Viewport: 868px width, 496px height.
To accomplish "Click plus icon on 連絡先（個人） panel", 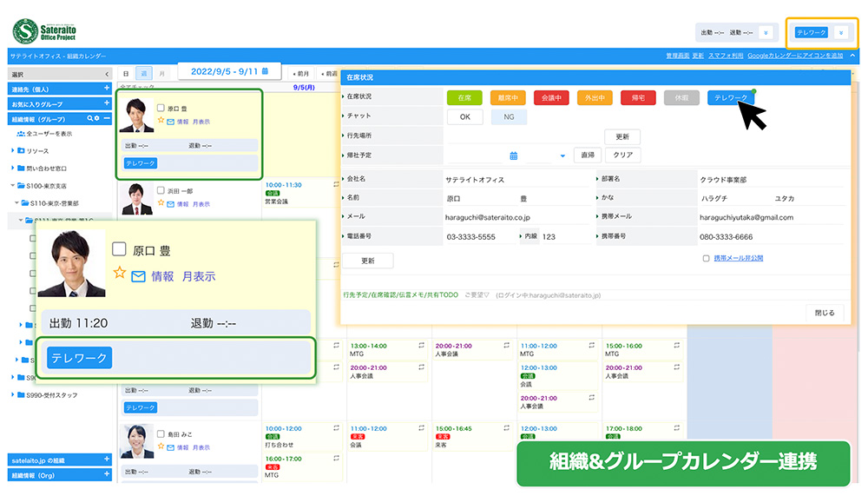I will click(x=107, y=89).
